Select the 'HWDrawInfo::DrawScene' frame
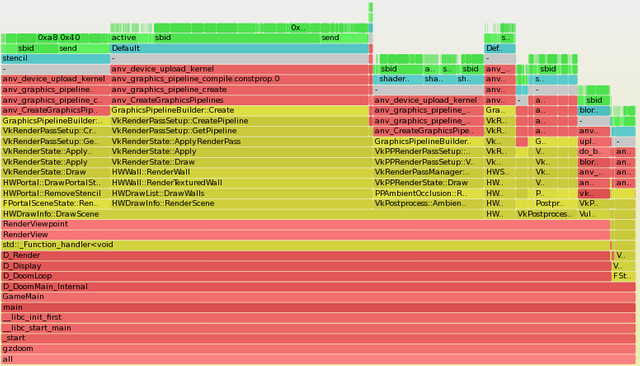This screenshot has width=640, height=366. 242,214
